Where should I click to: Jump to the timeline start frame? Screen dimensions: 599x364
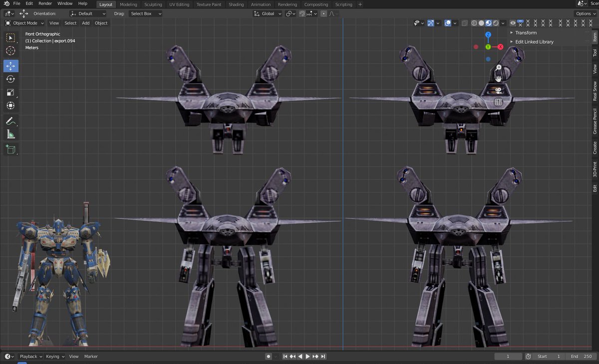(x=285, y=357)
